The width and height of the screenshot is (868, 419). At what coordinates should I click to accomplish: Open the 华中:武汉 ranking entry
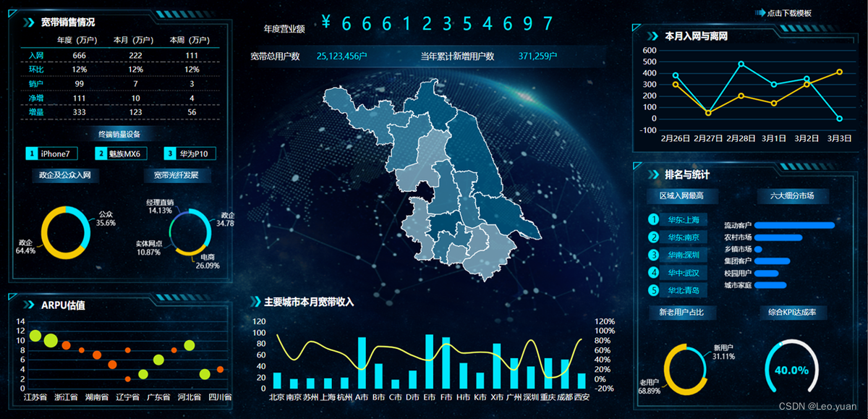point(684,273)
